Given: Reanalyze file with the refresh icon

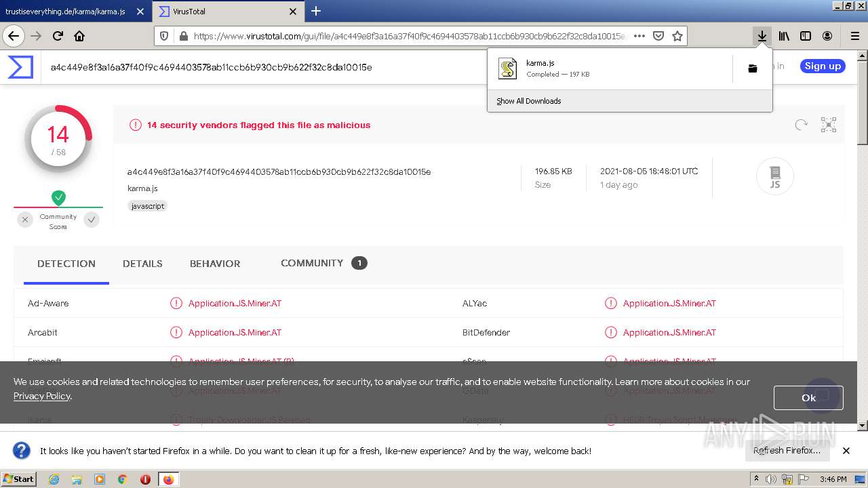Looking at the screenshot, I should point(801,125).
